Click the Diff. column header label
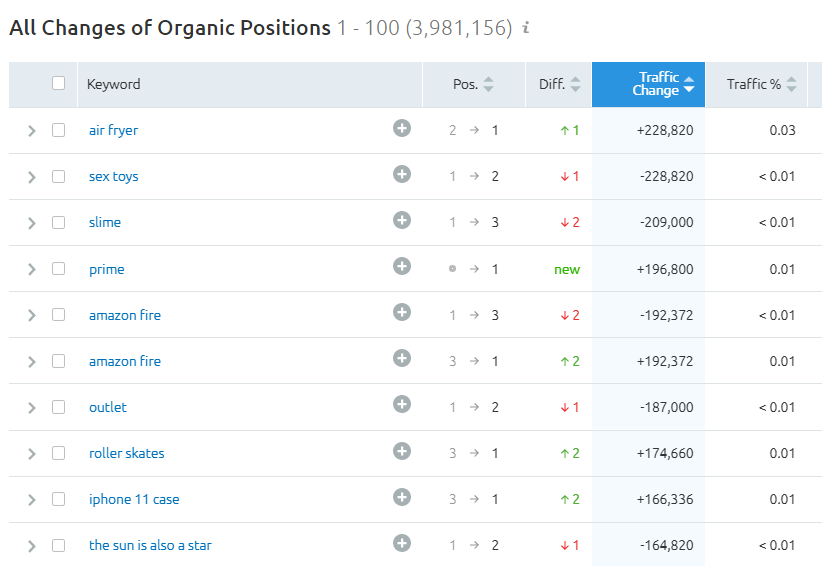The width and height of the screenshot is (822, 566). pos(551,84)
